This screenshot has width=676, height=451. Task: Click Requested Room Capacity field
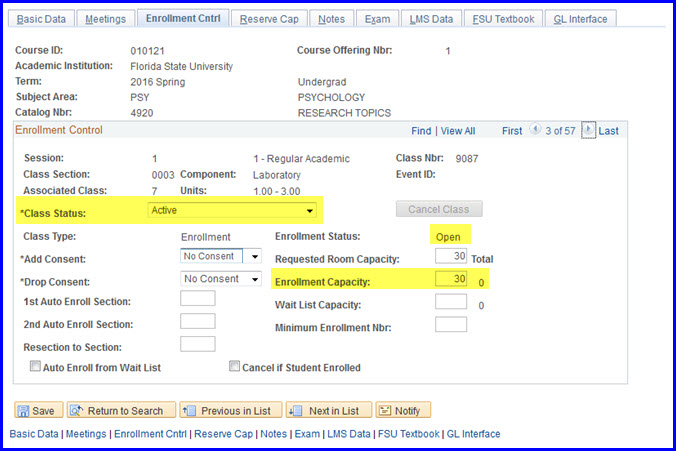[x=451, y=256]
